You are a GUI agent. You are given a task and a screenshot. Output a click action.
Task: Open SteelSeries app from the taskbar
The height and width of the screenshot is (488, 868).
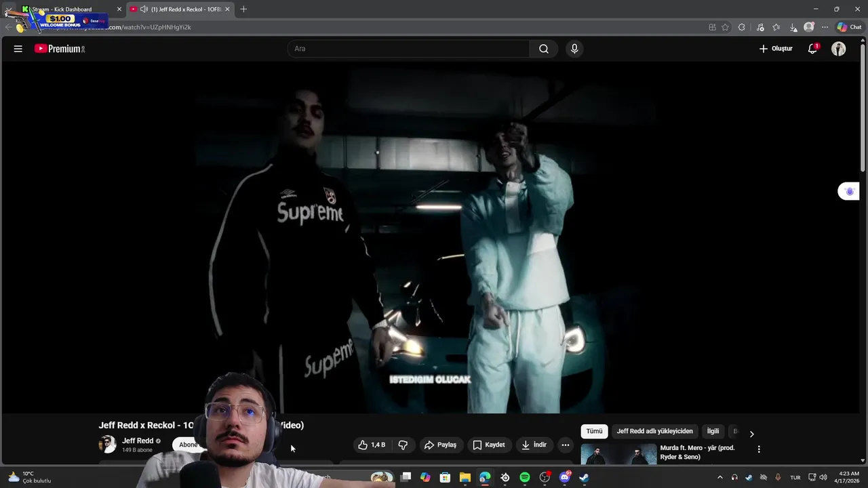(505, 478)
